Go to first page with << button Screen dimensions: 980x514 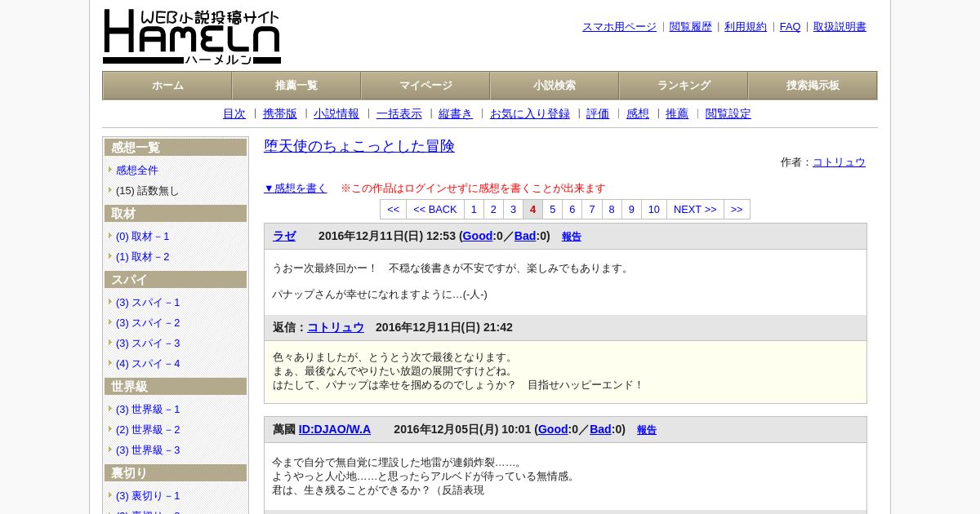(x=394, y=210)
